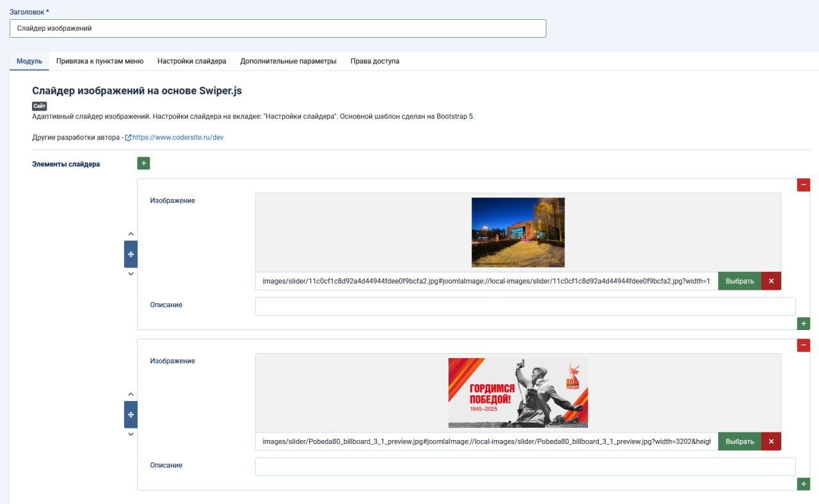Clear the first slide image with red X

770,281
